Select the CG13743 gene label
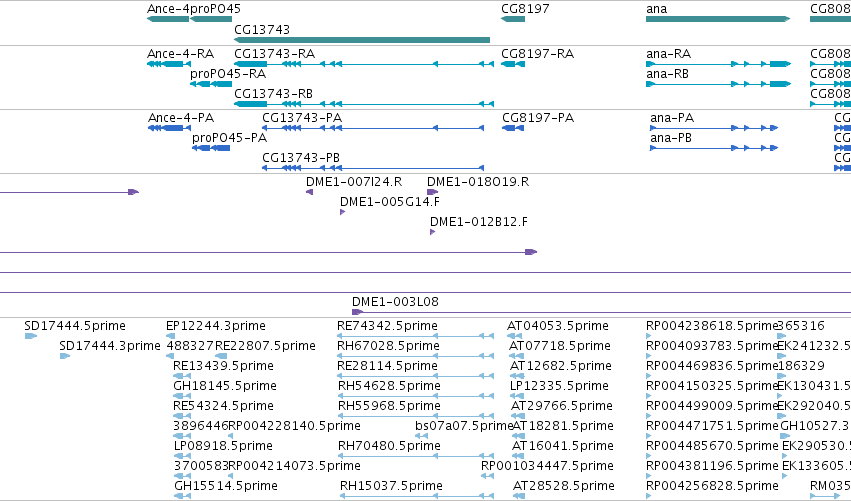This screenshot has height=501, width=851. pyautogui.click(x=262, y=30)
